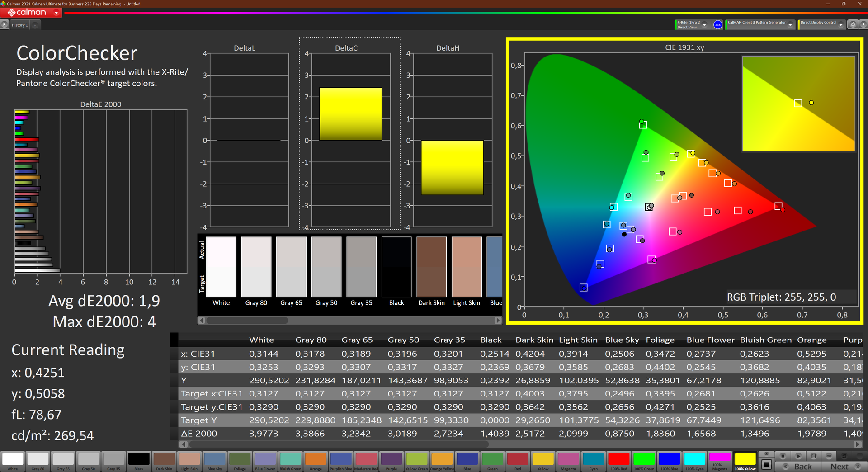Open the Calman main menu
This screenshot has width=868, height=472.
(31, 13)
